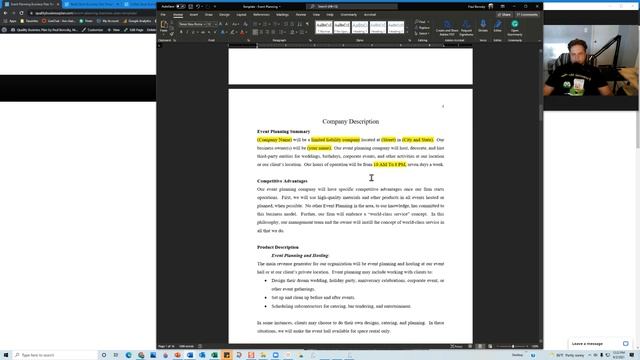Click the Share button in Word
The height and width of the screenshot is (360, 640).
tap(504, 15)
